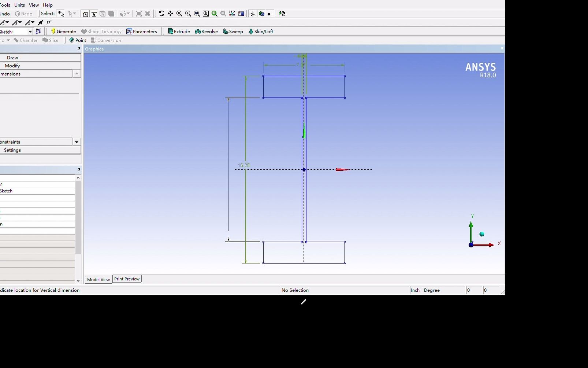
Task: Switch to the Print Preview tab
Action: tap(127, 279)
